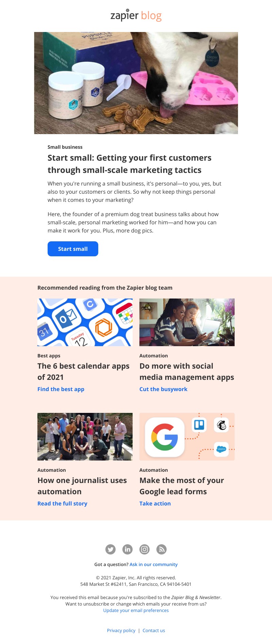Click the two women with laptop thumbnail
Image resolution: width=272 pixels, height=644 pixels.
click(x=187, y=322)
